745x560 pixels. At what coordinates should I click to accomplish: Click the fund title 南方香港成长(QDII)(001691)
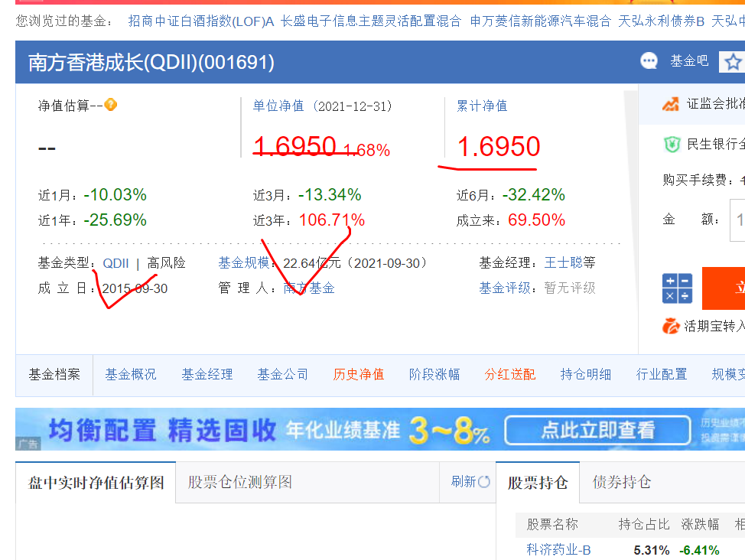[x=151, y=62]
